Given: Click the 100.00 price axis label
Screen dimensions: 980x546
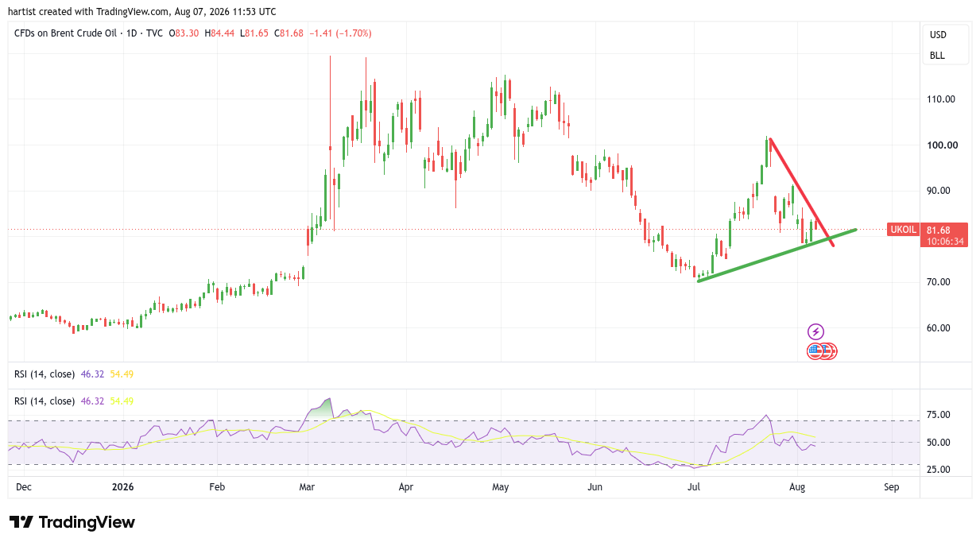Looking at the screenshot, I should (x=943, y=145).
